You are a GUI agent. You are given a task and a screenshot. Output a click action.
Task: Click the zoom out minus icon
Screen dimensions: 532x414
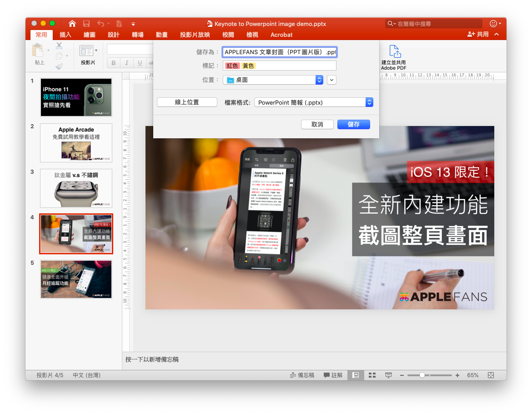pyautogui.click(x=402, y=375)
